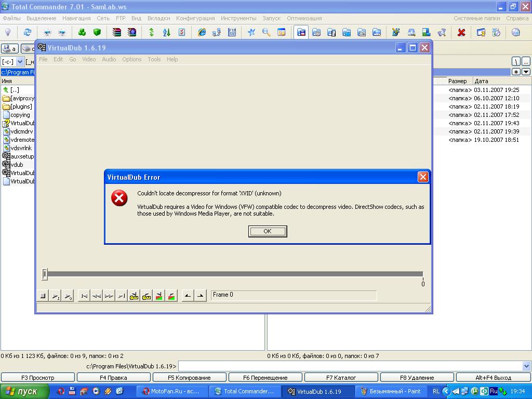Click the VirtualDub Stop playback button
The image size is (532, 399).
coord(43,296)
